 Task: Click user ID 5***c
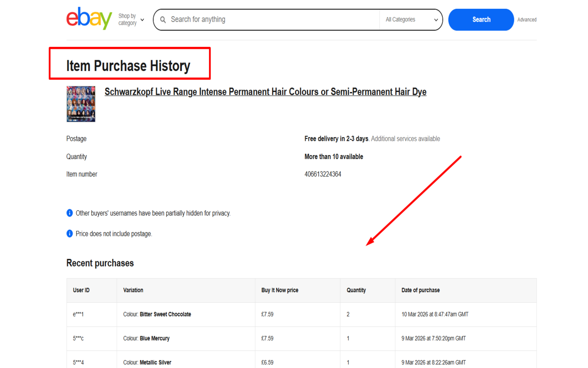tap(79, 339)
